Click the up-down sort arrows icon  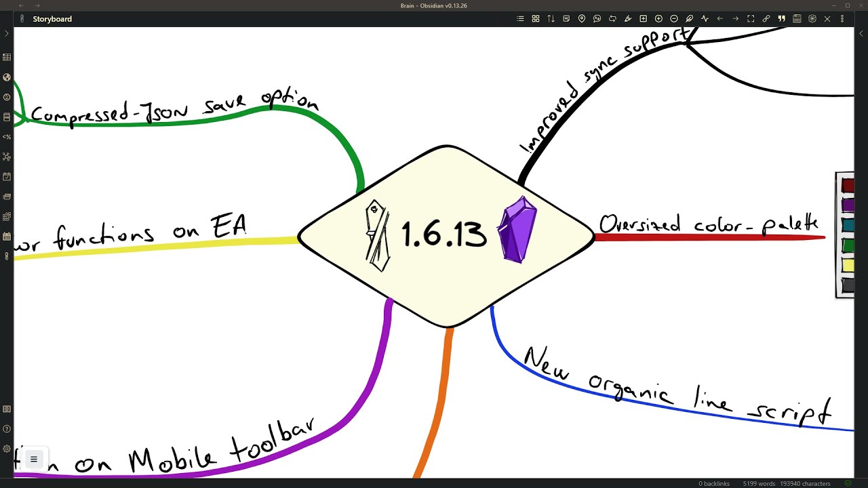point(551,19)
